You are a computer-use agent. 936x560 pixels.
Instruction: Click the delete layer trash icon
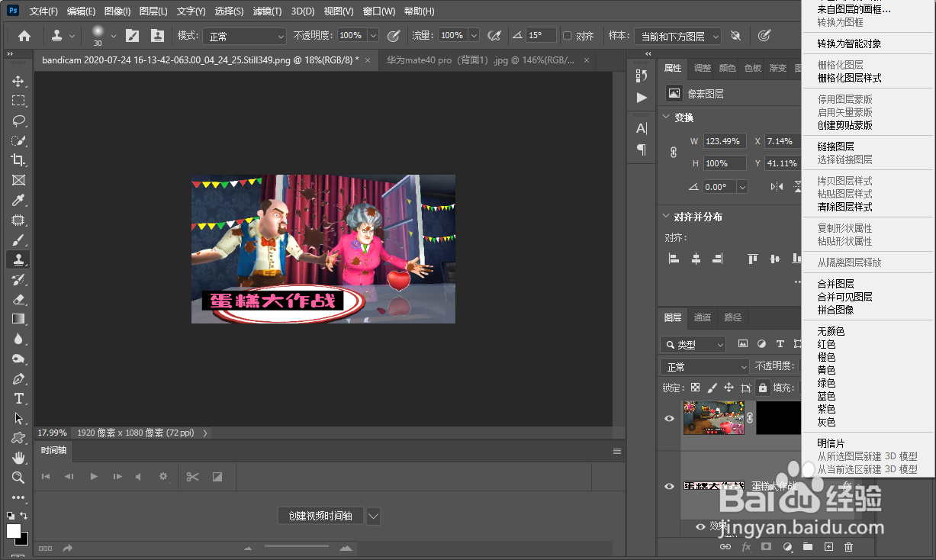(x=848, y=546)
